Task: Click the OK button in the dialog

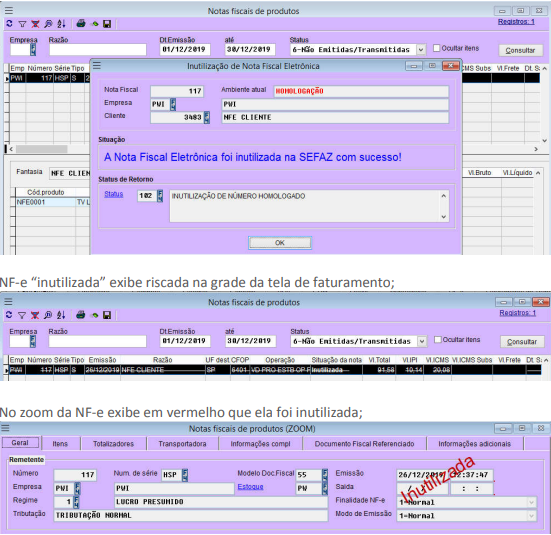Action: click(280, 243)
